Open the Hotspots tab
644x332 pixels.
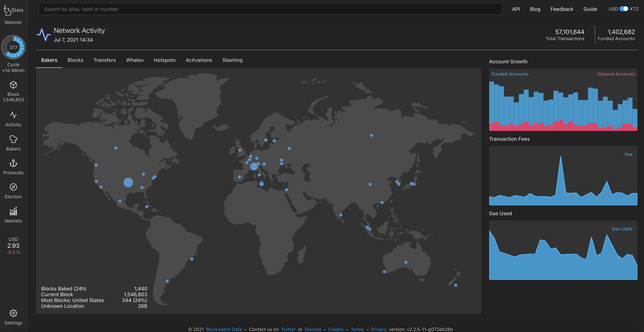164,60
